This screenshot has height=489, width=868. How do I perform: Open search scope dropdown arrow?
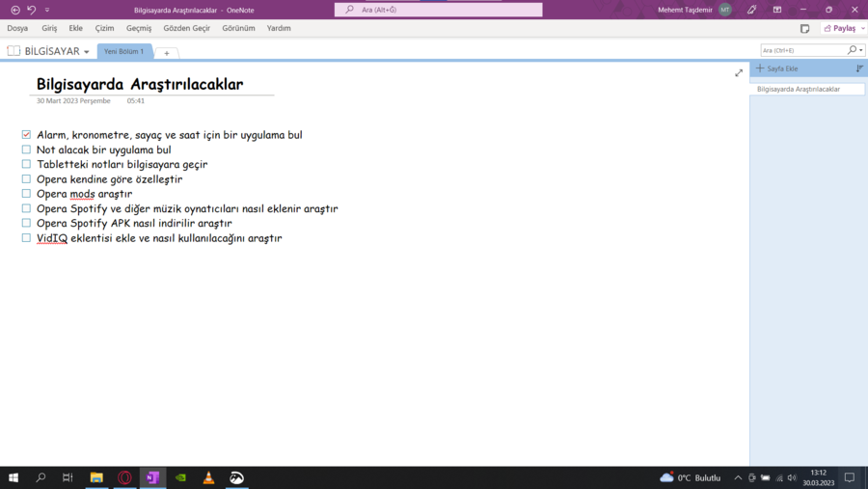pos(861,50)
